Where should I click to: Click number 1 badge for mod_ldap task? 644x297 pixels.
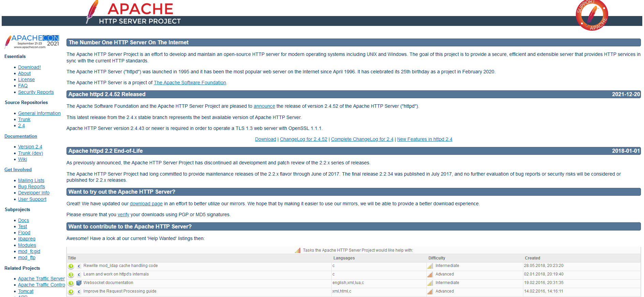pyautogui.click(x=71, y=266)
